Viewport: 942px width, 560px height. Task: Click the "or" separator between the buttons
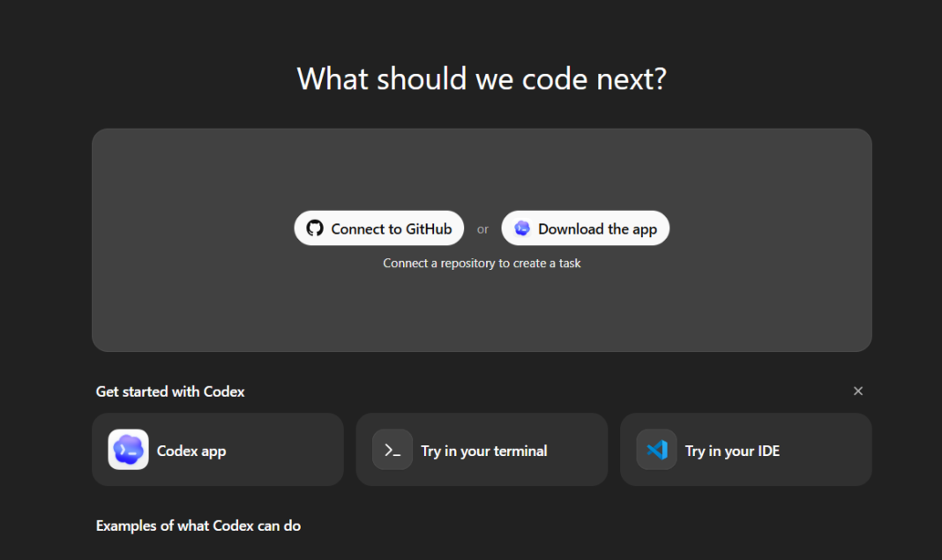pos(482,229)
